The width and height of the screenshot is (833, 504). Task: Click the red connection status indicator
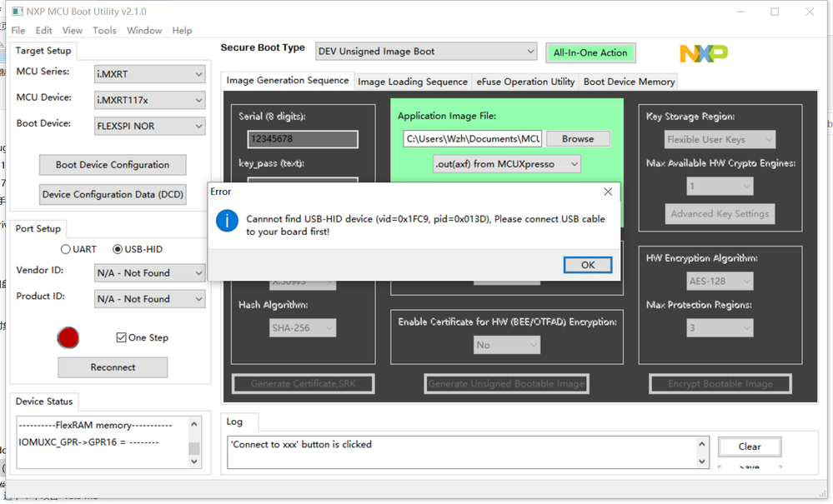[68, 338]
